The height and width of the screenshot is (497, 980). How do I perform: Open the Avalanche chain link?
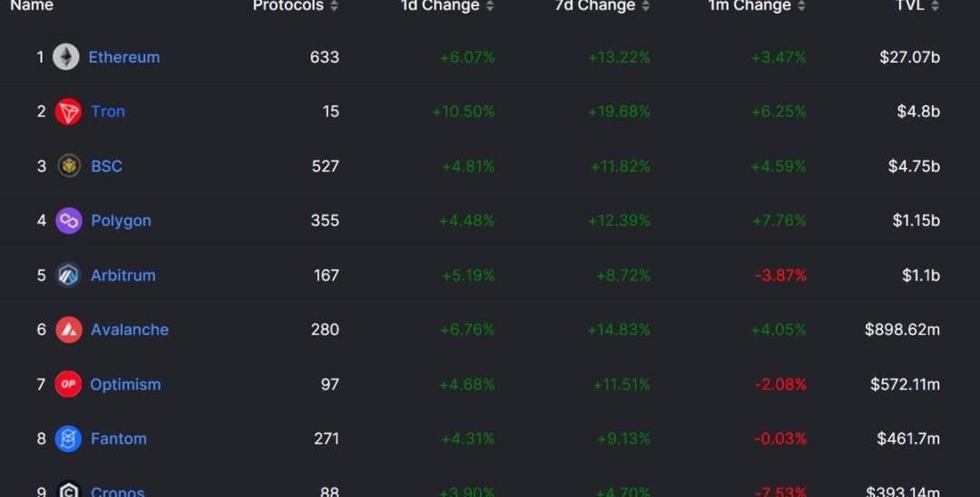(x=130, y=329)
